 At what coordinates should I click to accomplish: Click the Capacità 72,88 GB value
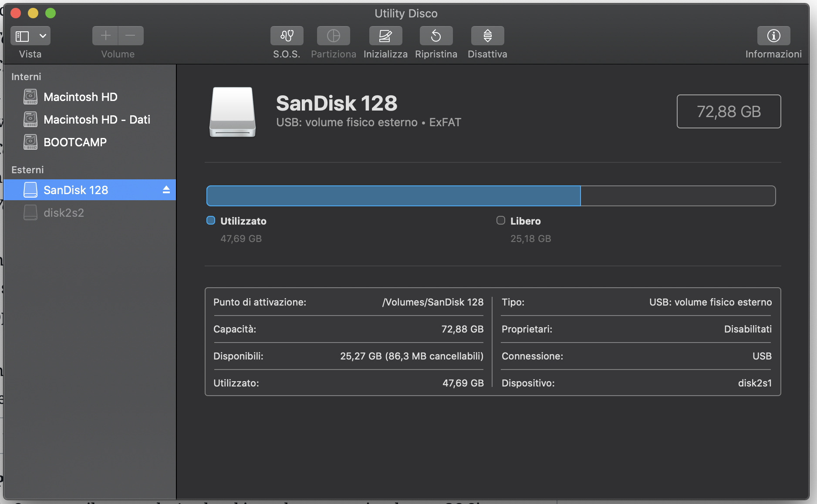tap(463, 329)
